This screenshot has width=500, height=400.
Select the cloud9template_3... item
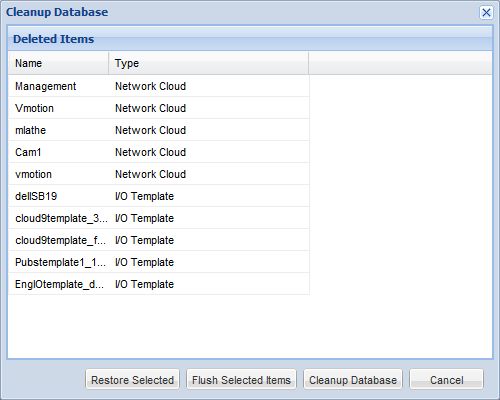(159, 218)
